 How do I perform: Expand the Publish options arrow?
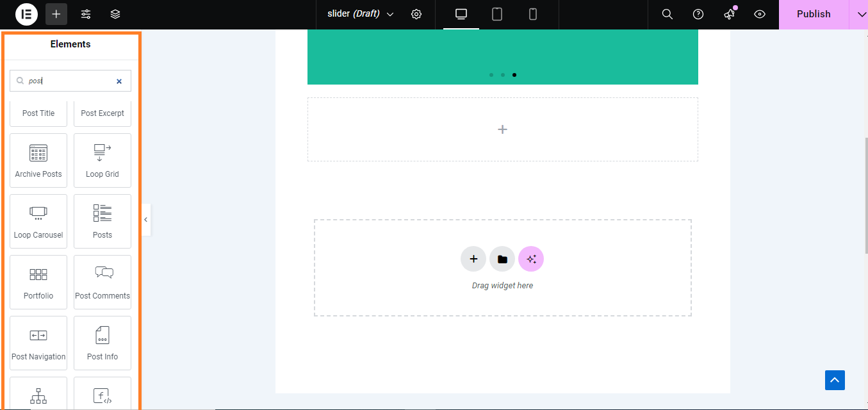(860, 14)
